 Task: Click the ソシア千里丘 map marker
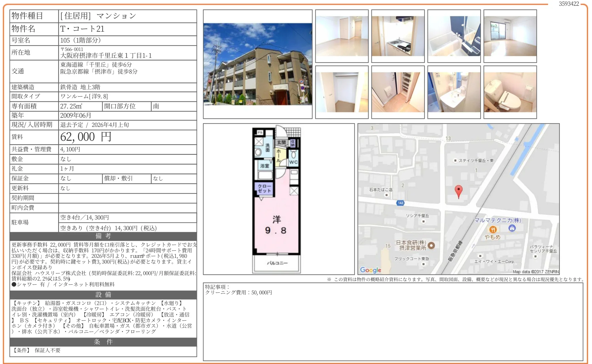tap(423, 221)
